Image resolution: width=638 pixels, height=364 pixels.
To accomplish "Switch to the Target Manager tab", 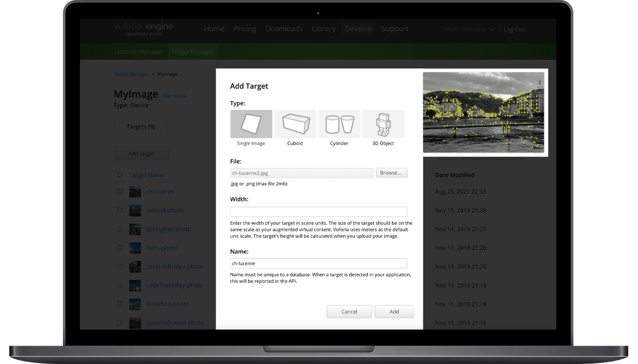I will 193,51.
